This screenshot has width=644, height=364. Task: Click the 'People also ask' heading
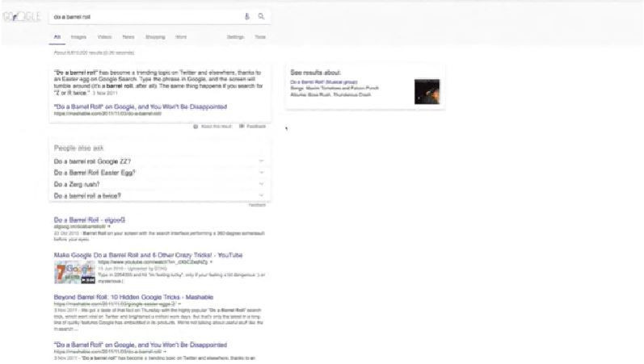[78, 149]
